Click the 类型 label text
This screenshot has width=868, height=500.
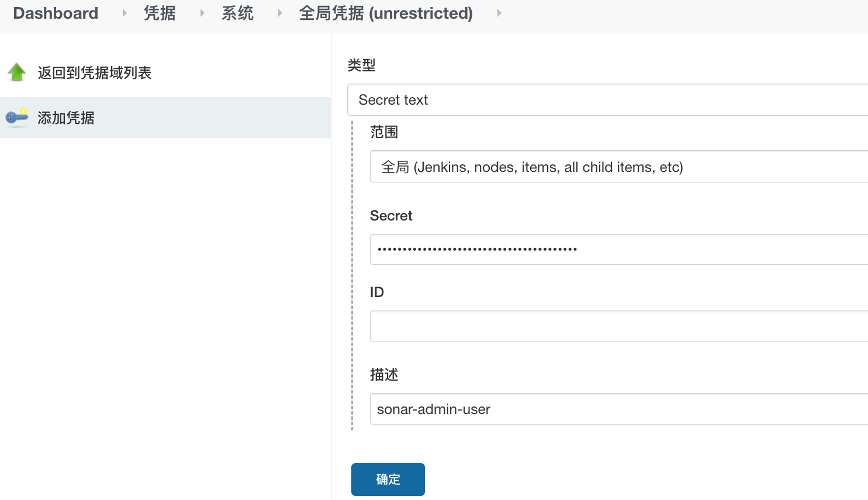[361, 65]
